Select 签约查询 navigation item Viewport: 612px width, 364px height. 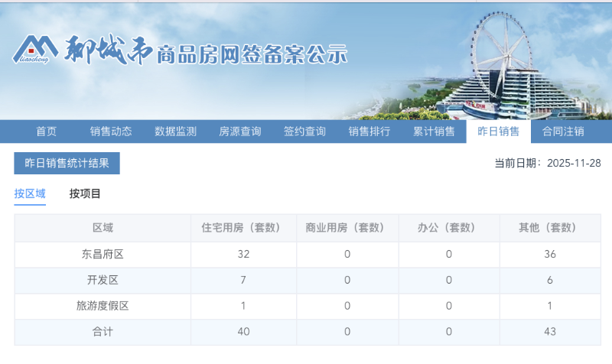point(304,132)
